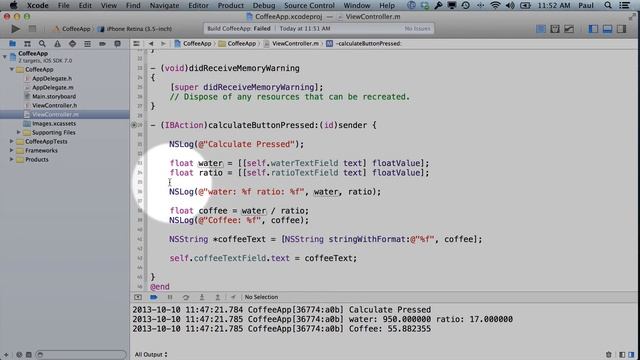Expand the Supporting Files group
This screenshot has height=360, width=640.
(19, 132)
